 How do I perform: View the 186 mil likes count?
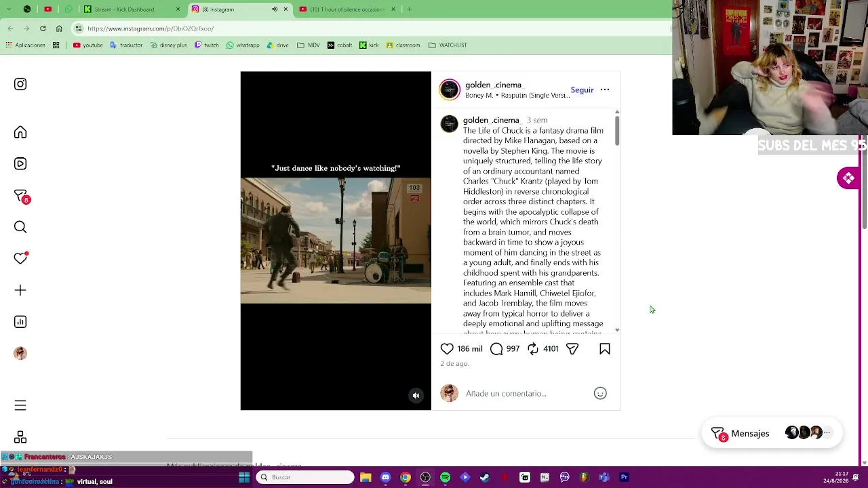[x=470, y=349]
